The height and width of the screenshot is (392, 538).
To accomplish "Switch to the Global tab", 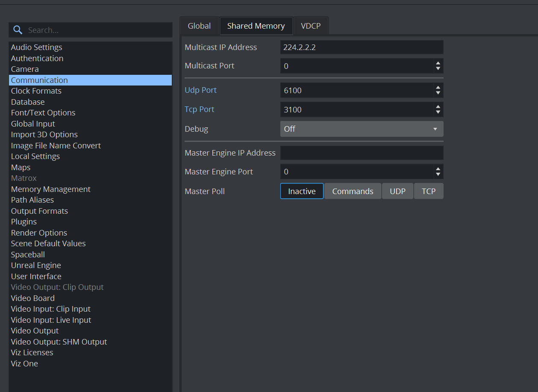I will point(199,26).
